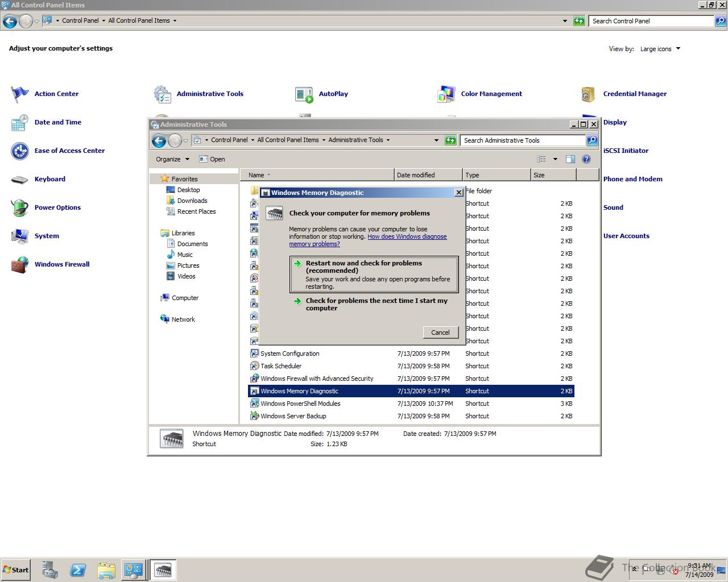Image resolution: width=728 pixels, height=582 pixels.
Task: Show hidden tray icons arrow
Action: point(635,570)
